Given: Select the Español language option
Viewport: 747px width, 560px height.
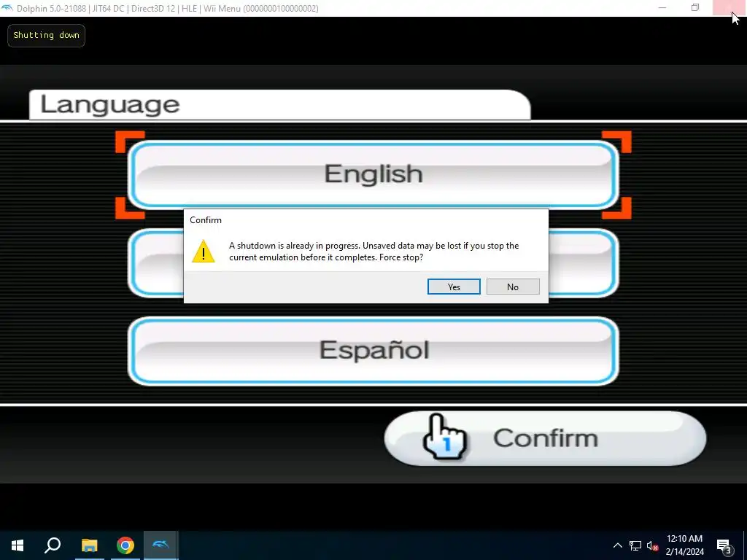Looking at the screenshot, I should pyautogui.click(x=373, y=351).
